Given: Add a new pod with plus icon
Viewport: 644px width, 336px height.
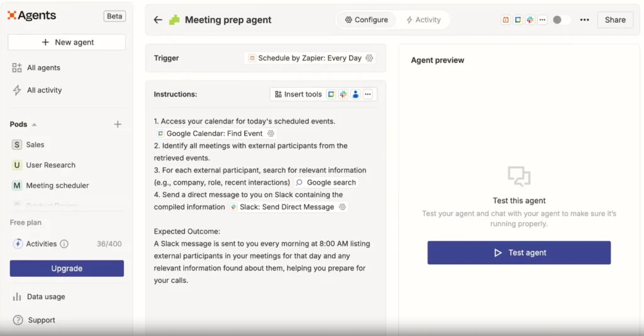Looking at the screenshot, I should point(118,124).
